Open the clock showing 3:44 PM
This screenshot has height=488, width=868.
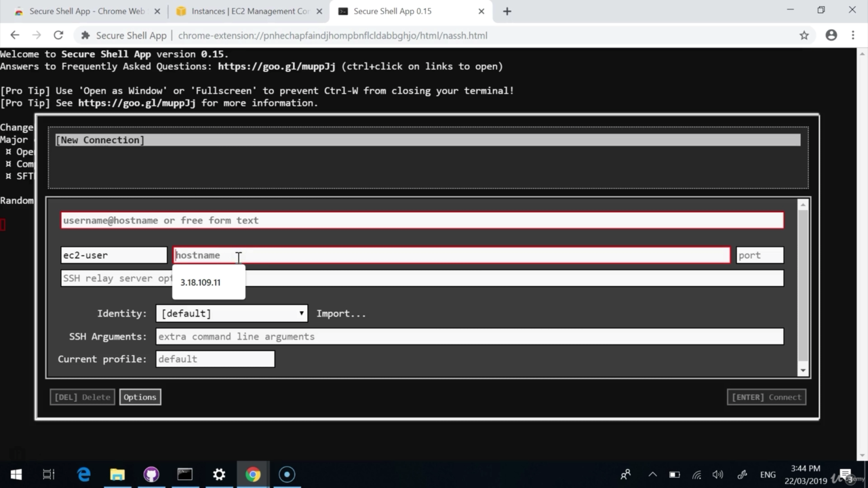[806, 474]
